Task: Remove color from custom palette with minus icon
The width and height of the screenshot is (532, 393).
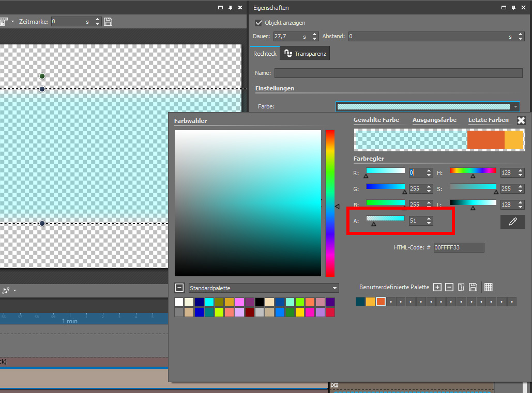Action: 449,287
